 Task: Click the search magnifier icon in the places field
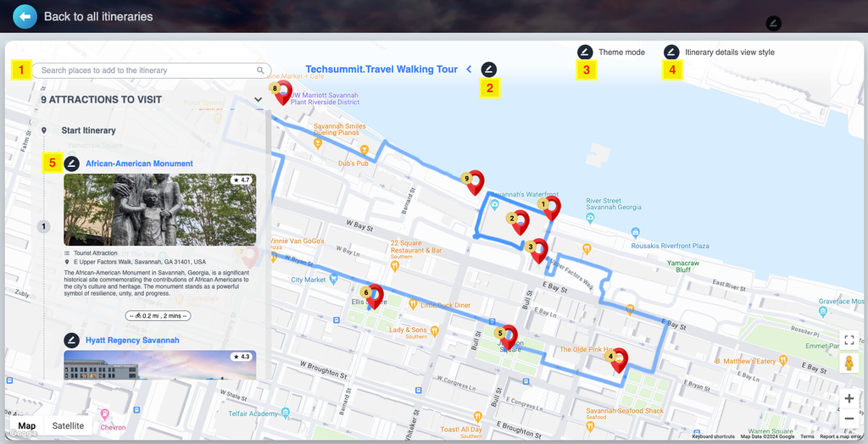point(260,70)
